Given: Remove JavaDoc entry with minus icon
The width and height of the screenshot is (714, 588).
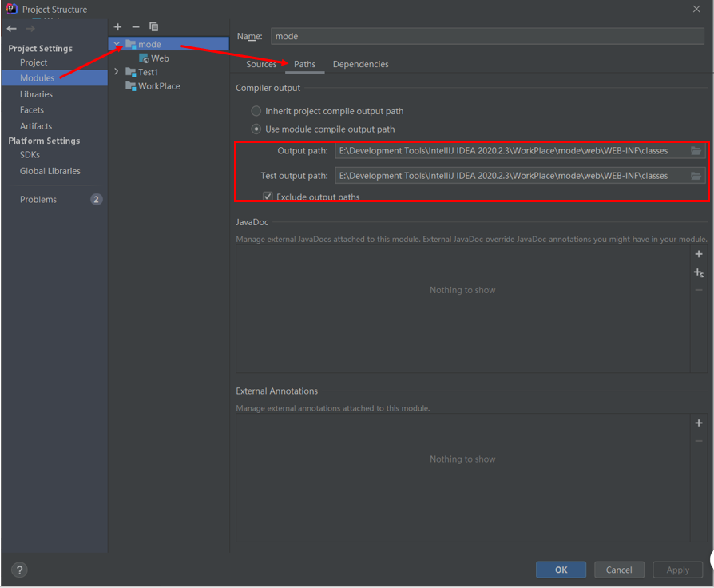Looking at the screenshot, I should pyautogui.click(x=699, y=290).
